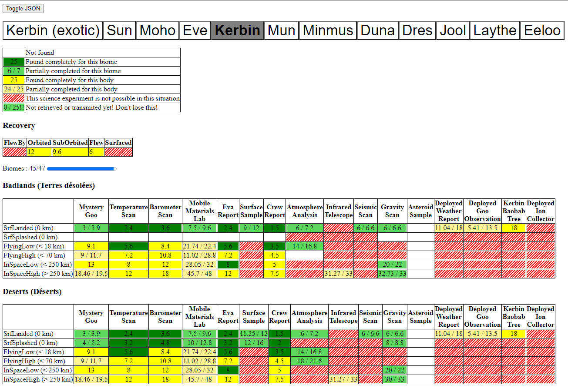The height and width of the screenshot is (392, 568).
Task: Click Badlands FlyingLow Mobile Materials Lab '21.74 / 22.4'
Action: [x=200, y=246]
